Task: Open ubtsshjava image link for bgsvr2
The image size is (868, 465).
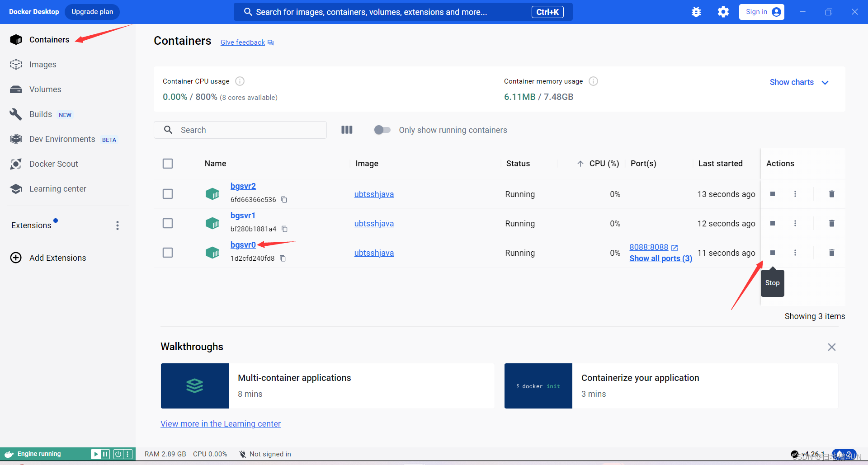Action: click(x=374, y=194)
